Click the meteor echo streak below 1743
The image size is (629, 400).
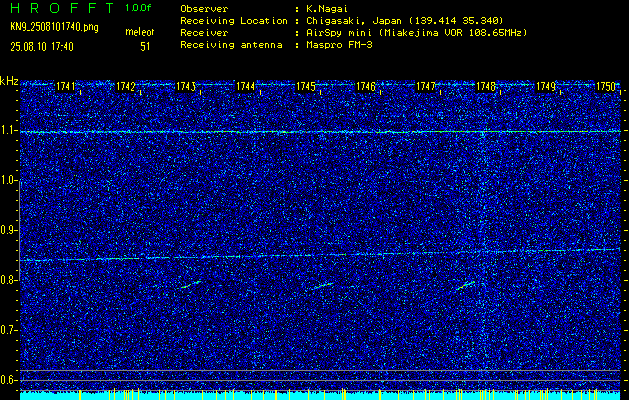pos(191,284)
